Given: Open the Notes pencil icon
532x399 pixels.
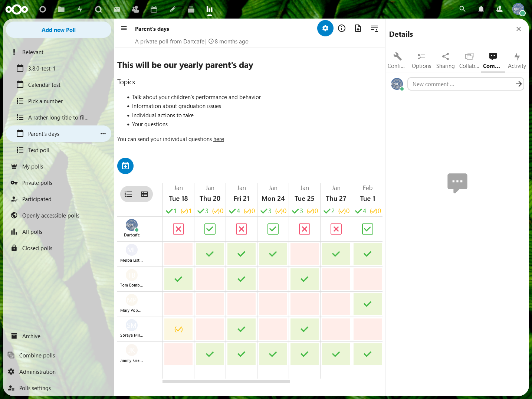Looking at the screenshot, I should [173, 9].
